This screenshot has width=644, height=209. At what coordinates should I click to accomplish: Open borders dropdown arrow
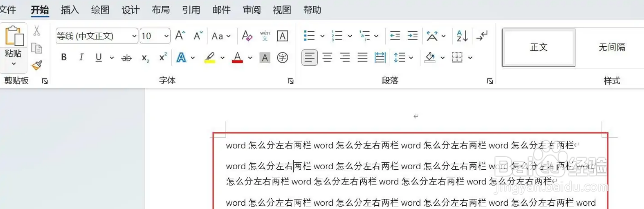470,57
